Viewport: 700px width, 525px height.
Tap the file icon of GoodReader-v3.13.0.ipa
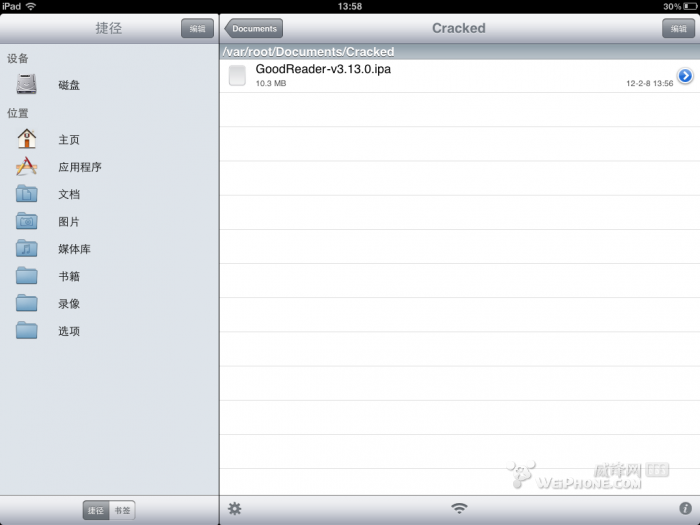point(237,75)
